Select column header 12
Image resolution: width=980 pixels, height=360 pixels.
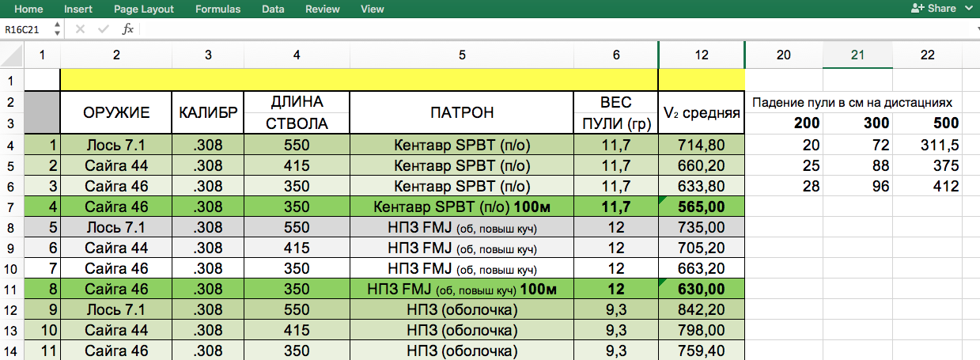pyautogui.click(x=702, y=55)
